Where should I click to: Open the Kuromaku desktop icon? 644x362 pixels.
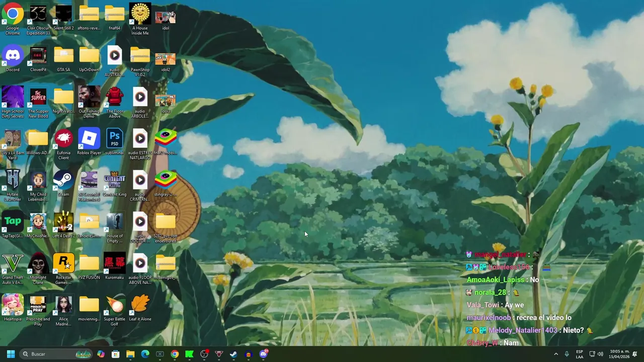115,266
